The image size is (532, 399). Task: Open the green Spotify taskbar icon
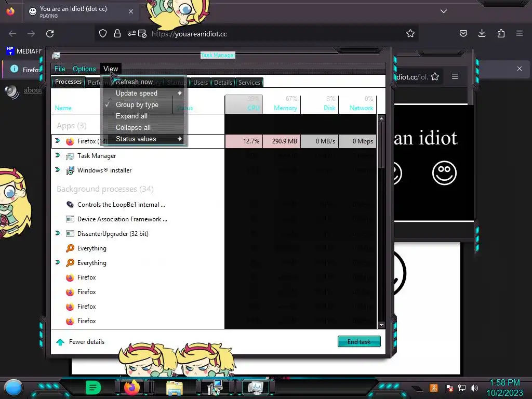tap(94, 388)
